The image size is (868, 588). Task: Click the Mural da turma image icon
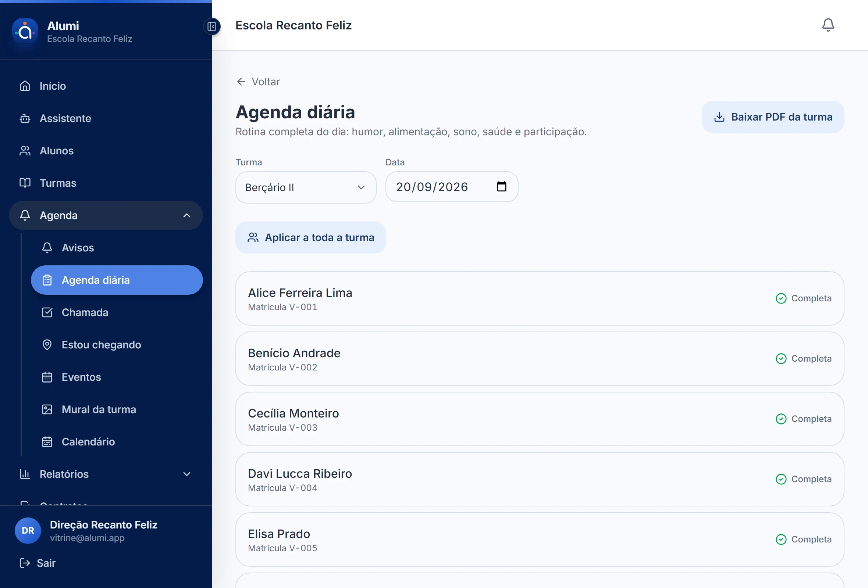coord(47,409)
